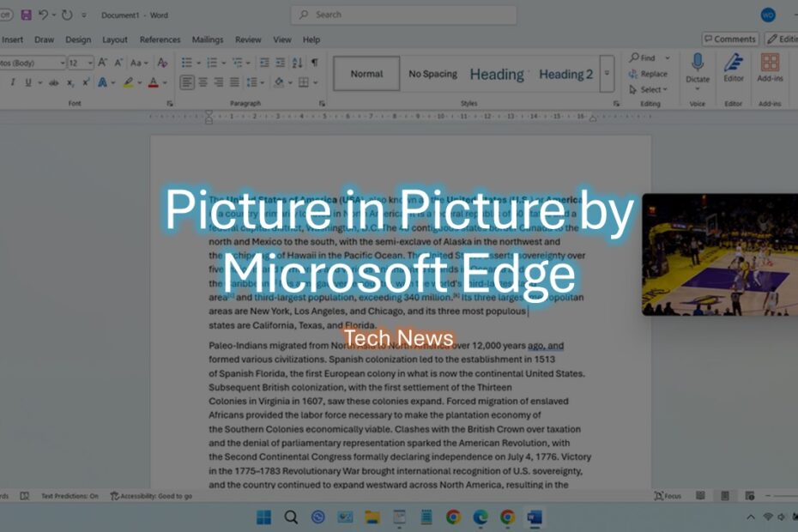The width and height of the screenshot is (798, 532).
Task: Open the font name combo box
Action: click(x=33, y=63)
